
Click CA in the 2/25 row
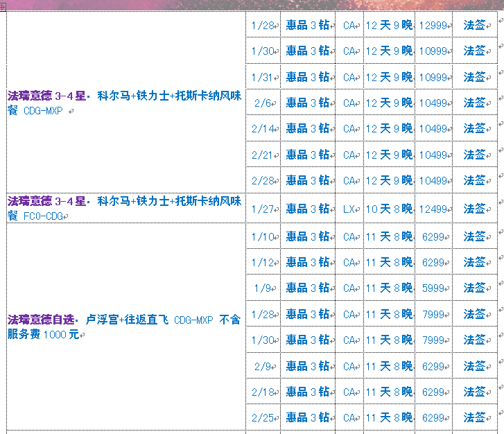[x=349, y=417]
